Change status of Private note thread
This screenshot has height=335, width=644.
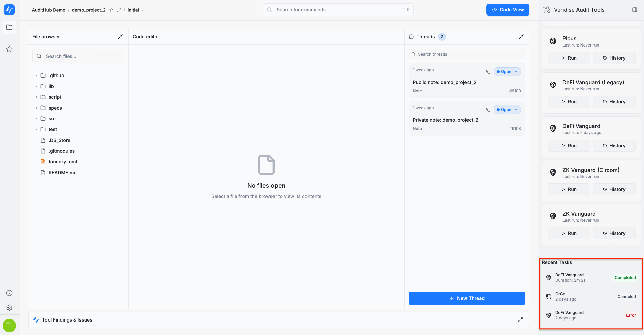click(507, 110)
